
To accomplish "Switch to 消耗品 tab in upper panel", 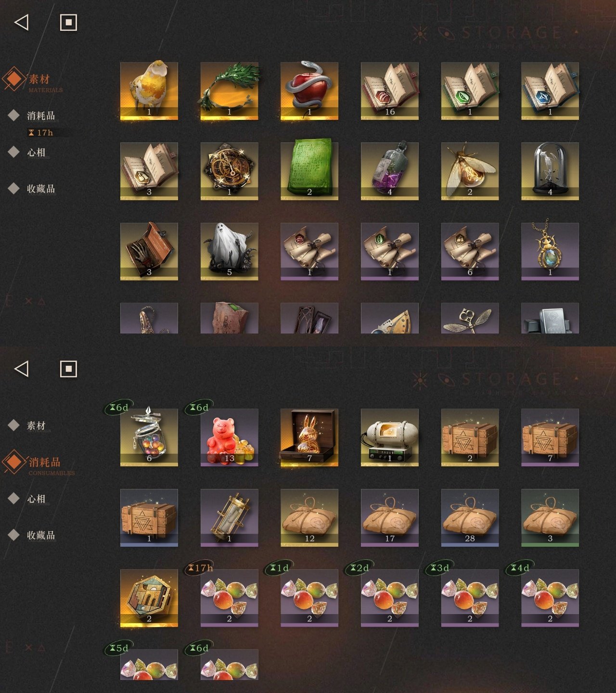I will pyautogui.click(x=41, y=115).
